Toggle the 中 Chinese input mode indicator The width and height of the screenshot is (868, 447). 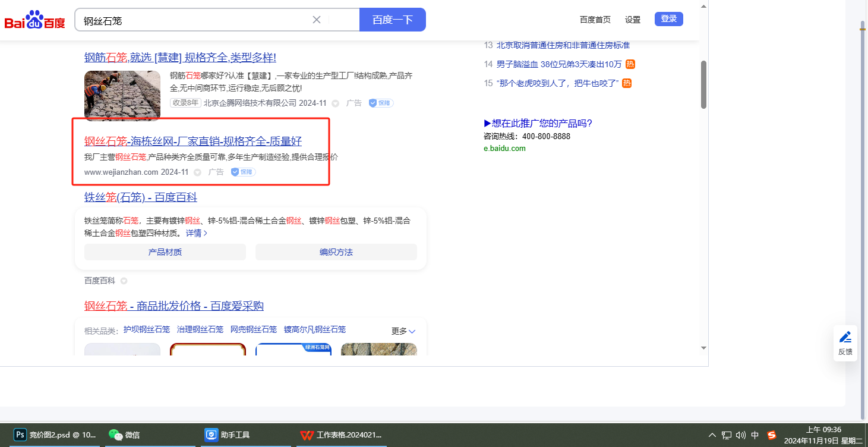755,435
